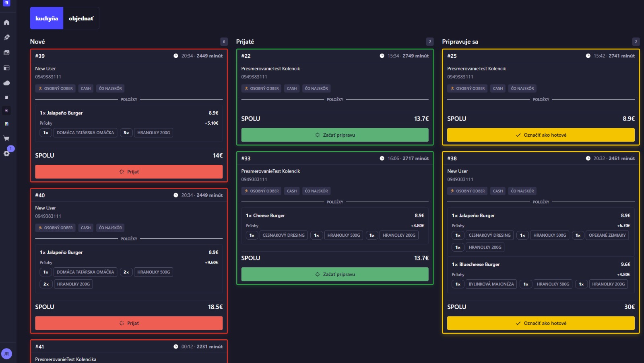Select the receipt icon in the sidebar
This screenshot has width=644, height=363.
[6, 96]
